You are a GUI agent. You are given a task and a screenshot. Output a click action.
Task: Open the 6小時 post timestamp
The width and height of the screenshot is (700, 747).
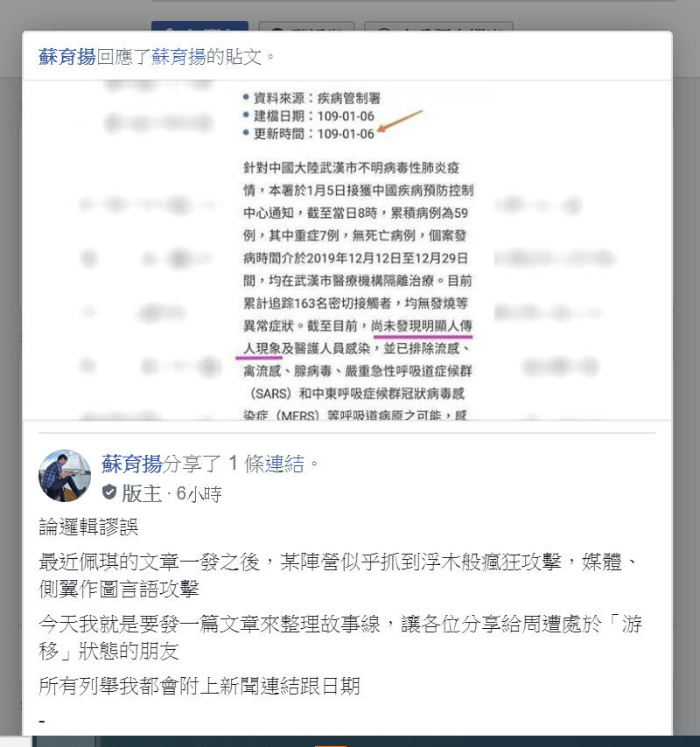(199, 493)
